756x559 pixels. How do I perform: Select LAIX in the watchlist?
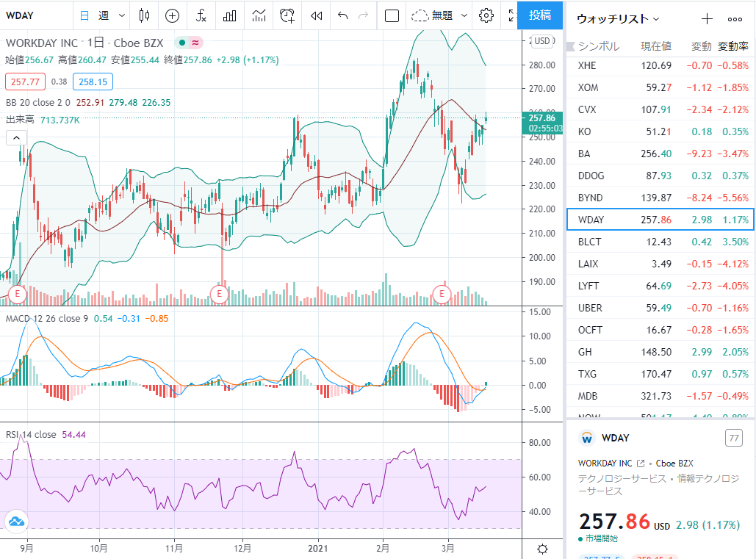660,264
